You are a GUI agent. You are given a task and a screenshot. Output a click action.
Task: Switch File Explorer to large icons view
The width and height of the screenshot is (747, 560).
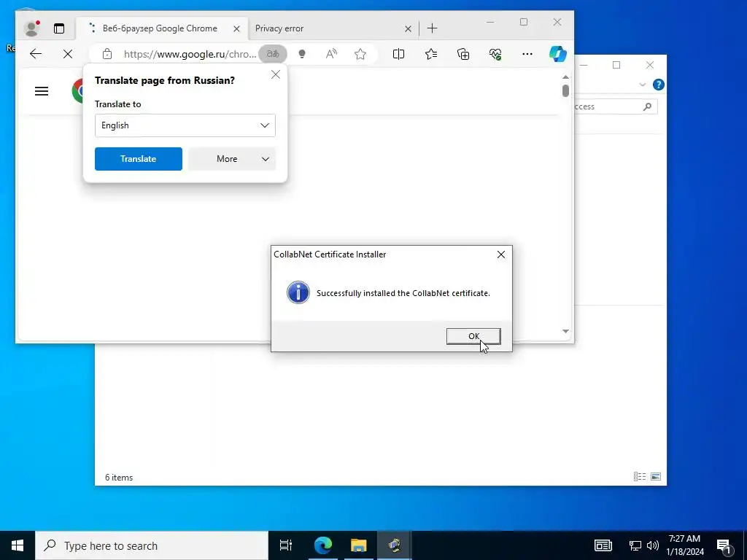click(656, 476)
